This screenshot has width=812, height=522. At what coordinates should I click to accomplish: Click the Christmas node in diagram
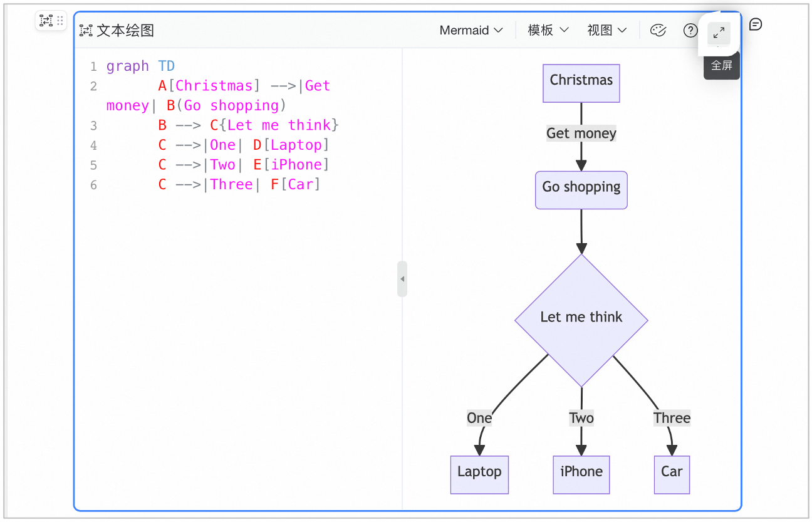click(x=581, y=83)
